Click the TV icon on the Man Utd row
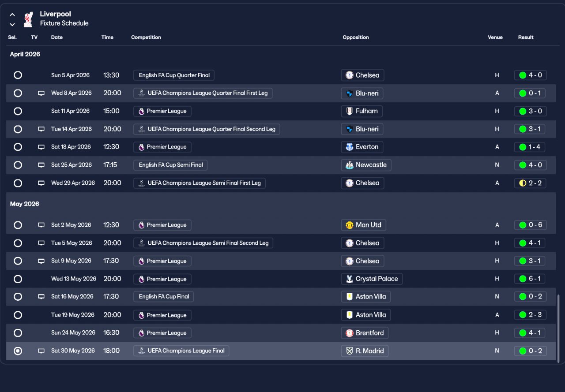 [41, 225]
